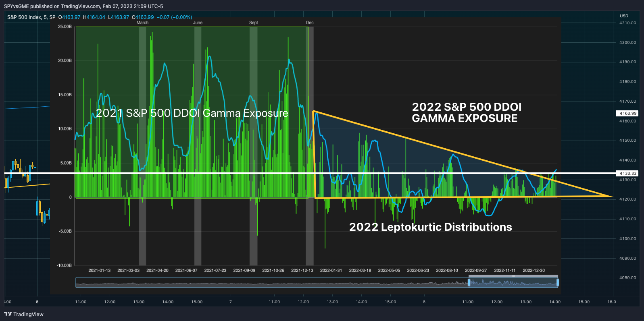Click the close value C4163.99
644x321 pixels.
point(143,17)
